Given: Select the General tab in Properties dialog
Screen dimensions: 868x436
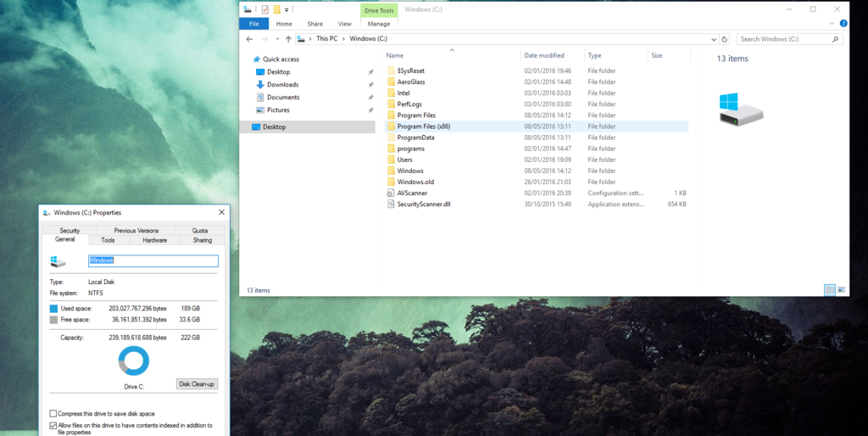Looking at the screenshot, I should pyautogui.click(x=65, y=239).
